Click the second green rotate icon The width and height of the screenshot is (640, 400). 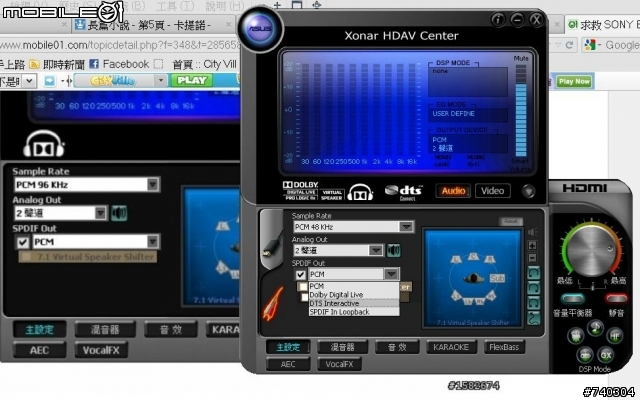point(534,288)
